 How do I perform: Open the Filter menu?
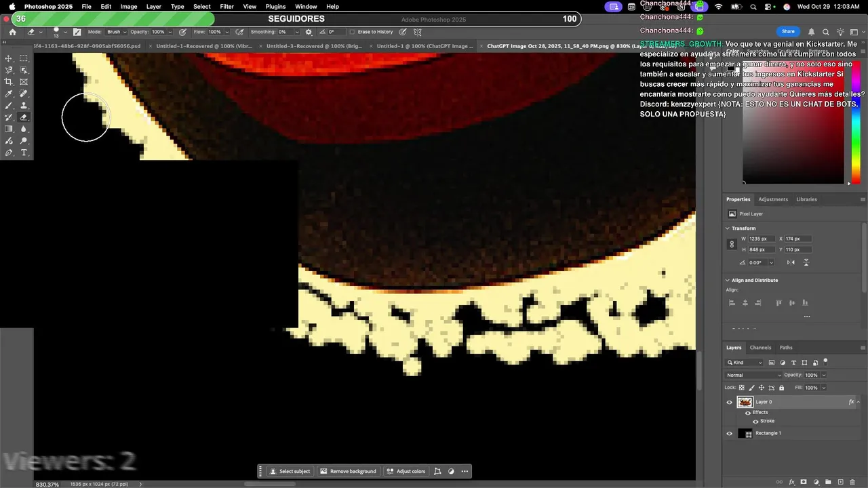coord(226,7)
